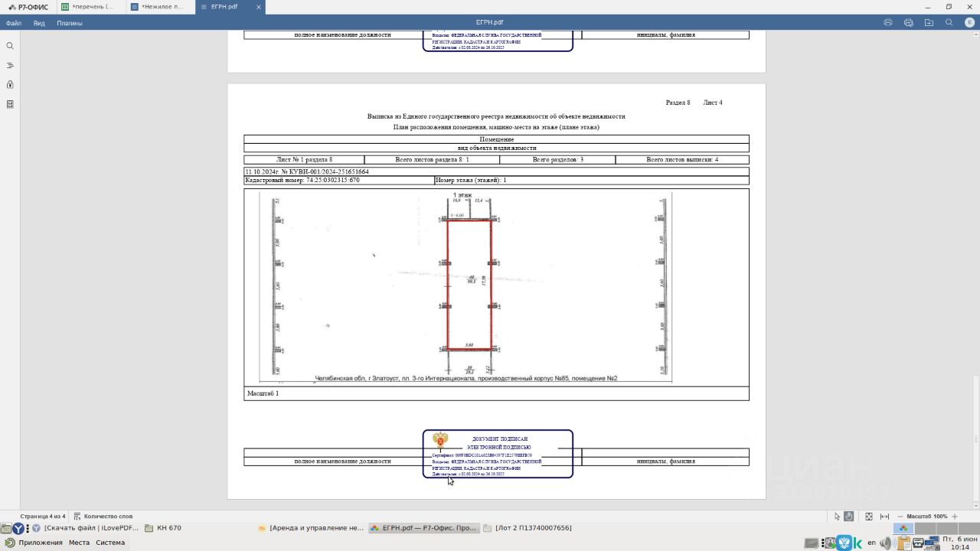Switch the 'en' keyboard layout indicator
980x551 pixels.
[871, 543]
